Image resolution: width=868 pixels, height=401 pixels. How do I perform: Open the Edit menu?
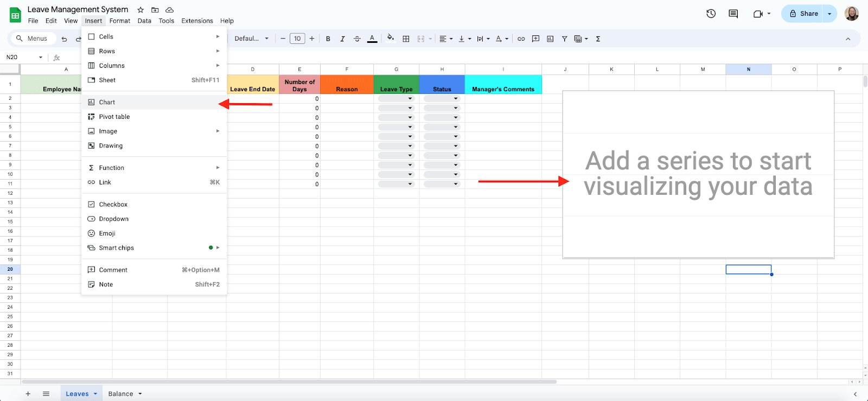coord(51,21)
